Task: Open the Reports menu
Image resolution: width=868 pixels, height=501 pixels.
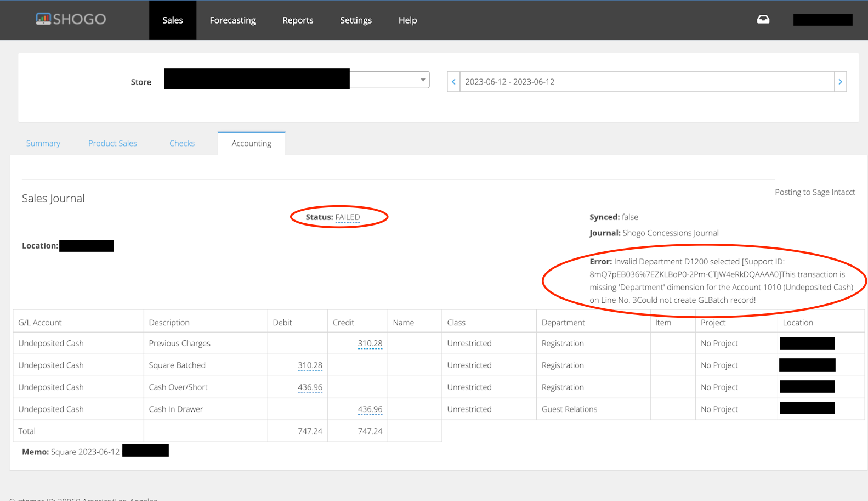Action: coord(298,20)
